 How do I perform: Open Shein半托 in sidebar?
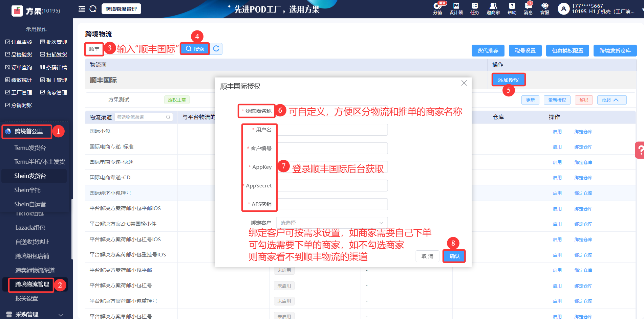pos(27,190)
